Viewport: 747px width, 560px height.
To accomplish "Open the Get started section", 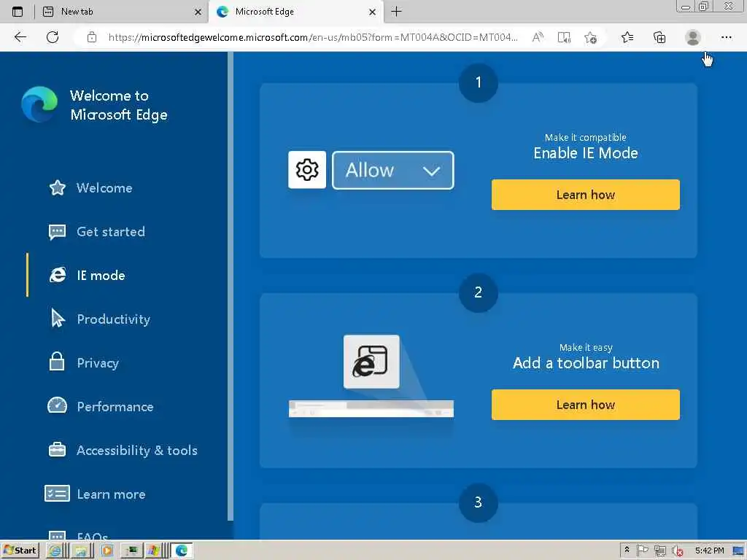I will pyautogui.click(x=97, y=232).
